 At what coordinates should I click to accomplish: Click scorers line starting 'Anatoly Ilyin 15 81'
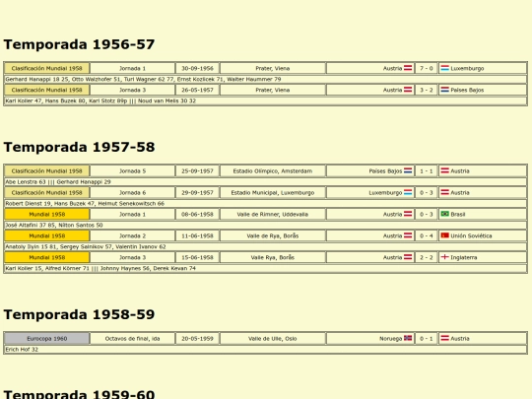[266, 246]
